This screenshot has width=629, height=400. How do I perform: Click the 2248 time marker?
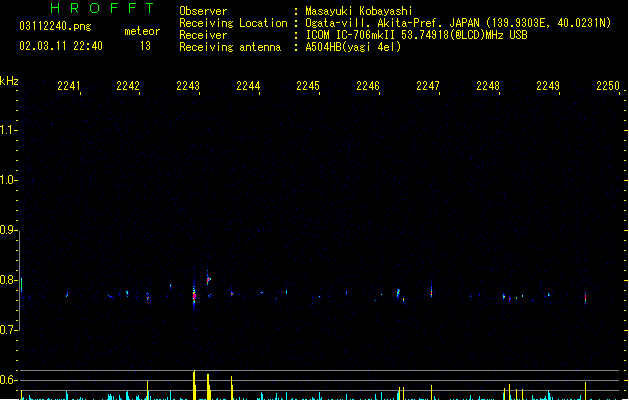pos(488,86)
